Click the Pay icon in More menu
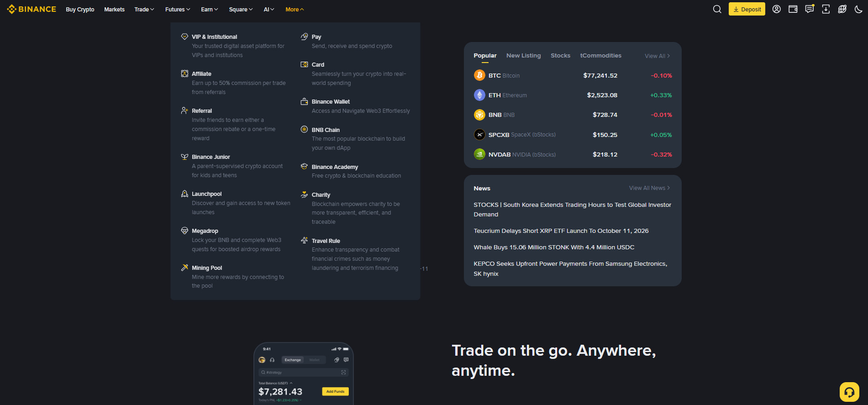 [x=304, y=37]
